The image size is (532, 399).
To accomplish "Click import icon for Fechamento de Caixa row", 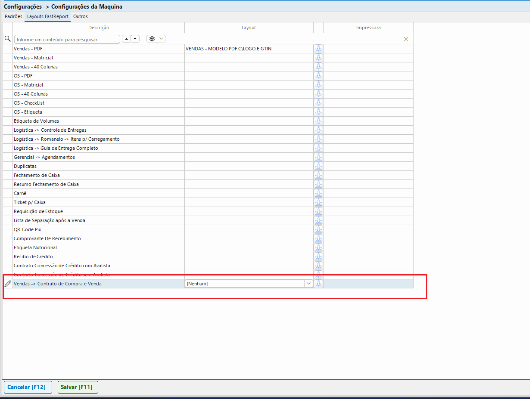I will tap(318, 175).
